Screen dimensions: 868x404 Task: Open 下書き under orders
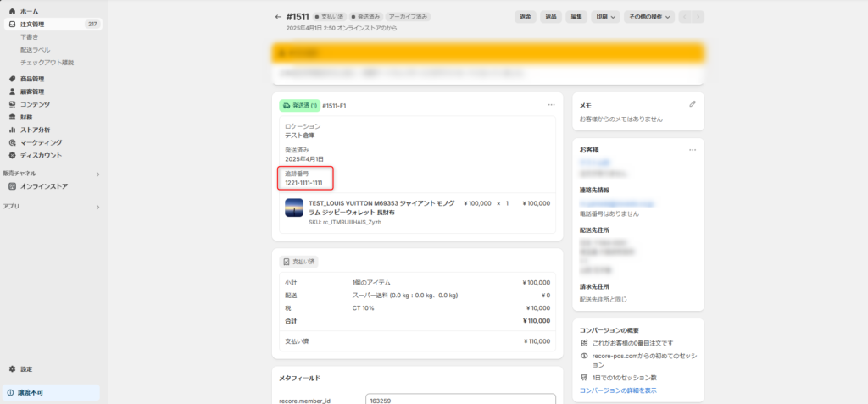click(30, 37)
